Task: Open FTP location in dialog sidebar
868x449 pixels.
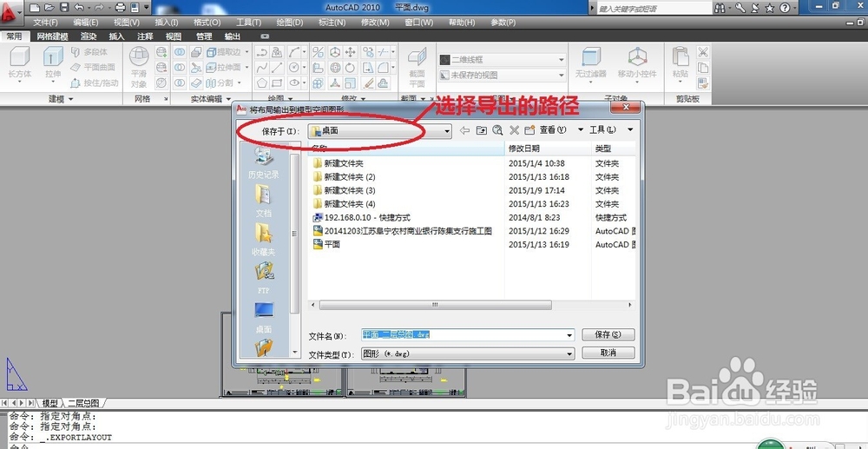Action: pyautogui.click(x=264, y=279)
